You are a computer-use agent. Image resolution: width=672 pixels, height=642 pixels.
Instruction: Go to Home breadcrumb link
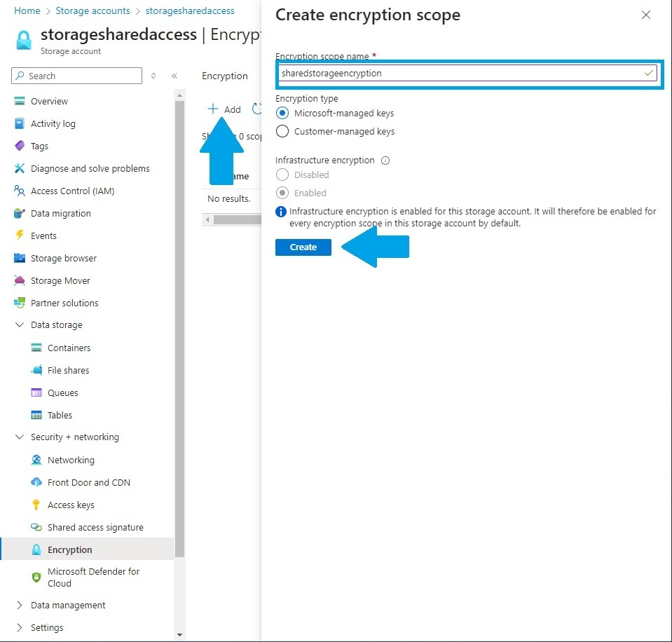27,11
